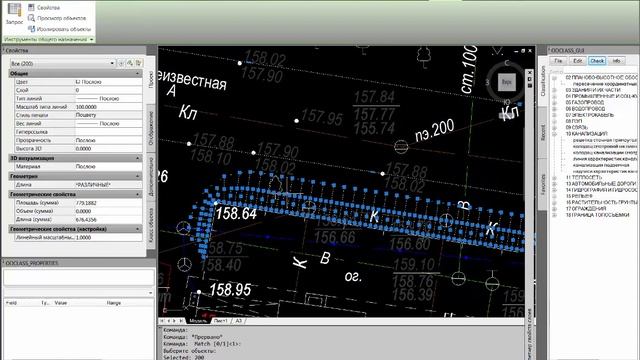
Task: Collapse the Геометрия section
Action: 138,176
